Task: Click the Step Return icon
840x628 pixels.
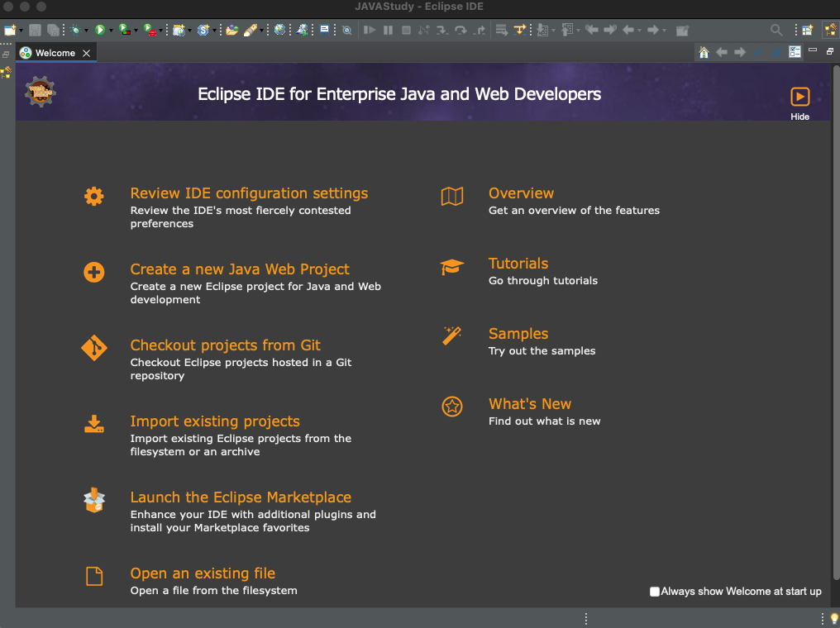Action: pyautogui.click(x=479, y=30)
